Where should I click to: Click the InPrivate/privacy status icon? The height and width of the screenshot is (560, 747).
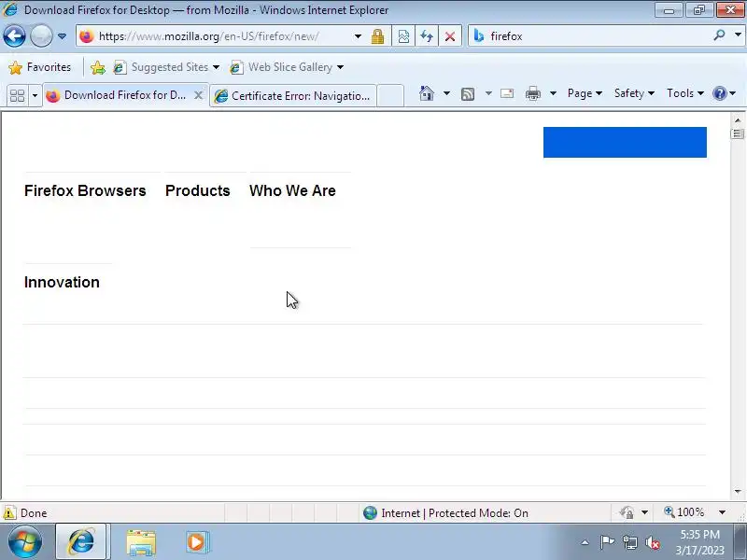point(627,512)
